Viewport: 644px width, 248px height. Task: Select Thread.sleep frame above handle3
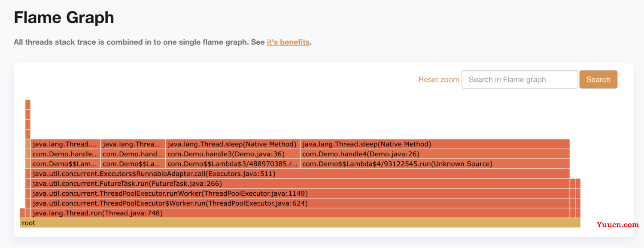233,144
